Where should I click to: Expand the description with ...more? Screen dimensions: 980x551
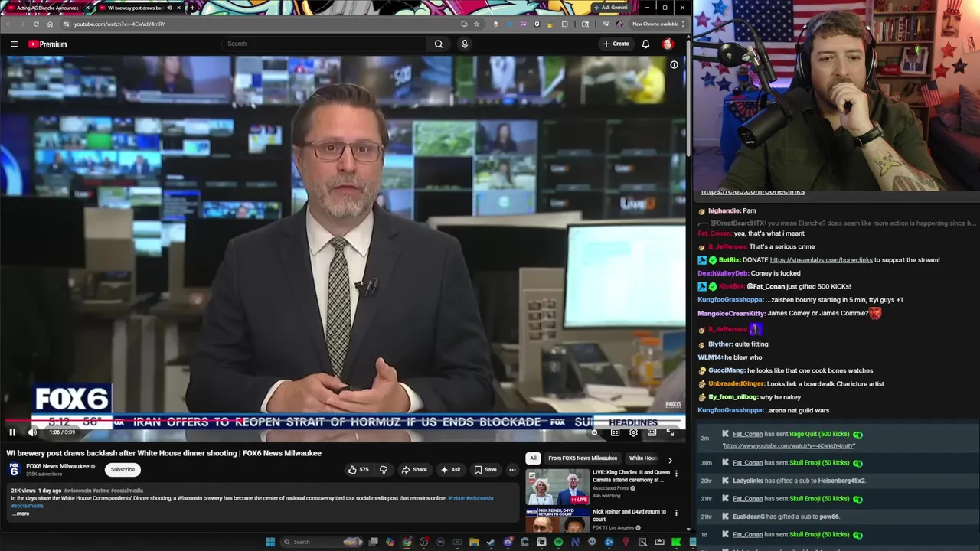click(21, 514)
